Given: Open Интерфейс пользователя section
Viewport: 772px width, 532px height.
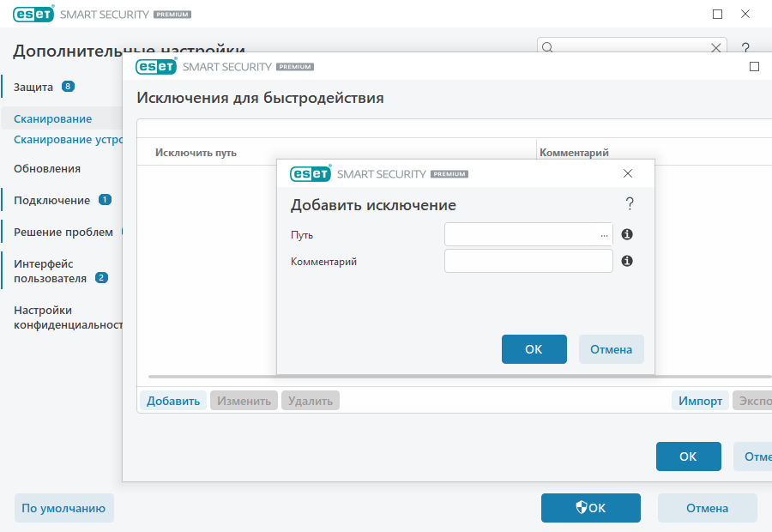Looking at the screenshot, I should (x=50, y=271).
